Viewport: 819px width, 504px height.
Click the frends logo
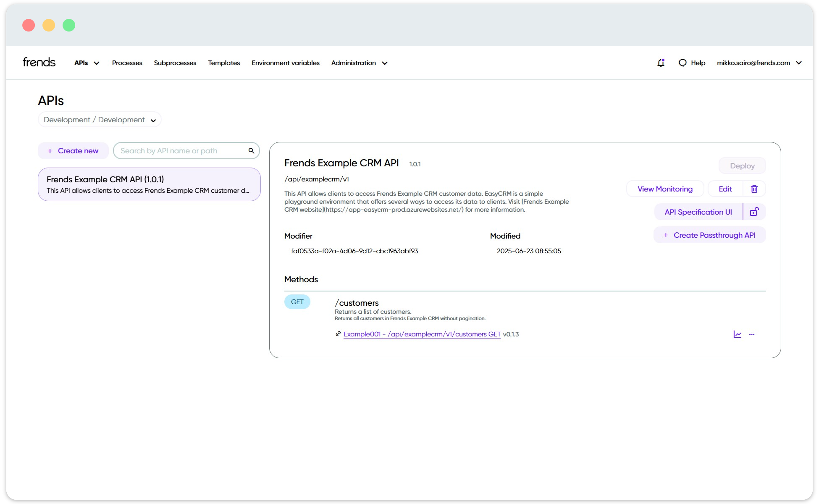[39, 62]
